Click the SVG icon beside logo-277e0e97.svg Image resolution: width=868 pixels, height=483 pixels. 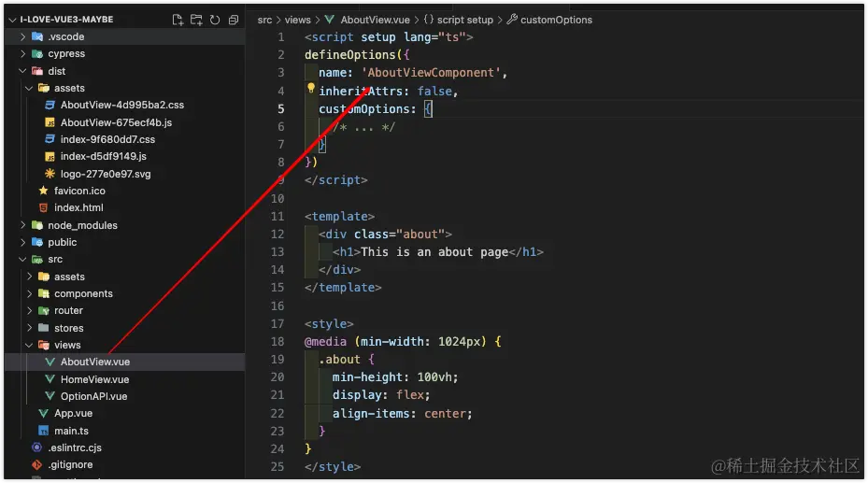[50, 174]
